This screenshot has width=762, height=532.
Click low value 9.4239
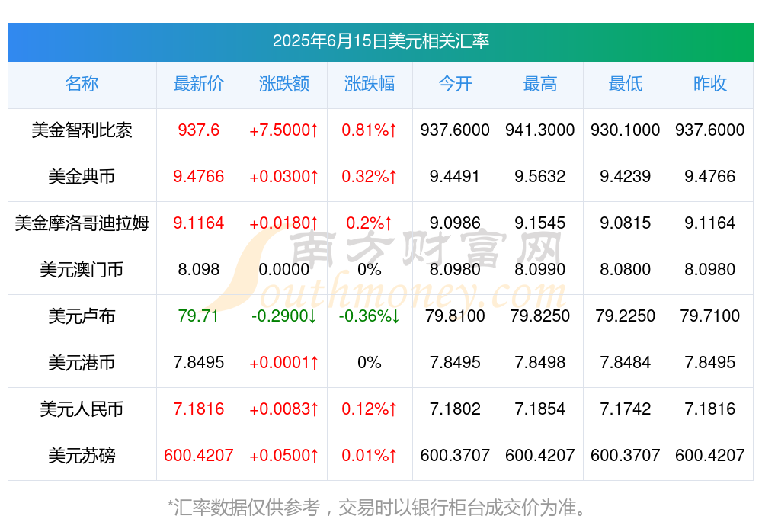(x=626, y=176)
